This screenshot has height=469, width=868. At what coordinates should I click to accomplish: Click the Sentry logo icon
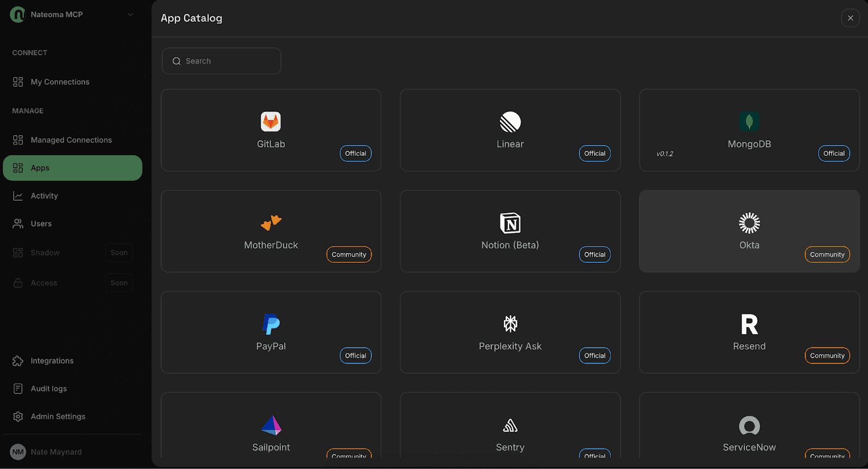pos(510,426)
